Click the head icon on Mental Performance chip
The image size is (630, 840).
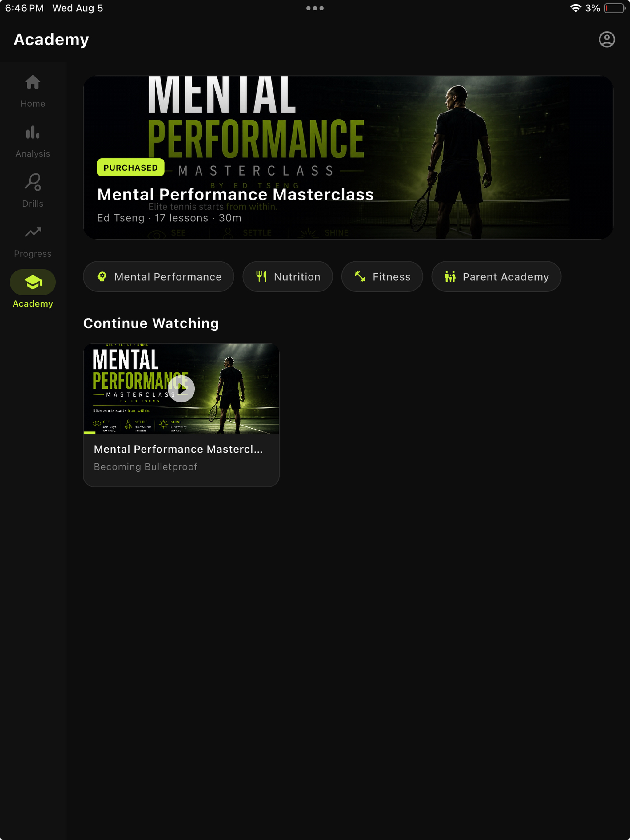coord(102,276)
